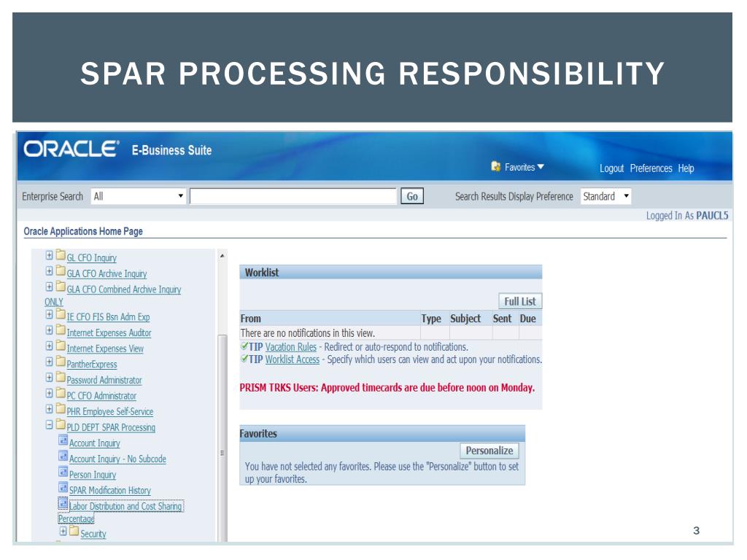747x560 pixels.
Task: Click the Security folder icon
Action: [74, 531]
